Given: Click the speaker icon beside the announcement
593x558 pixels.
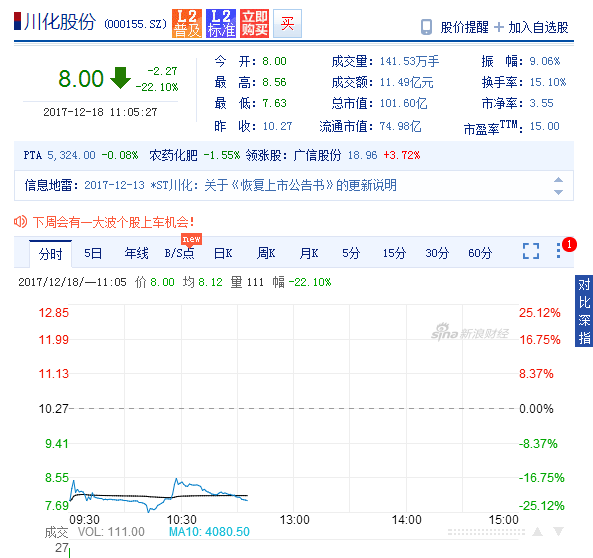Looking at the screenshot, I should tap(20, 222).
